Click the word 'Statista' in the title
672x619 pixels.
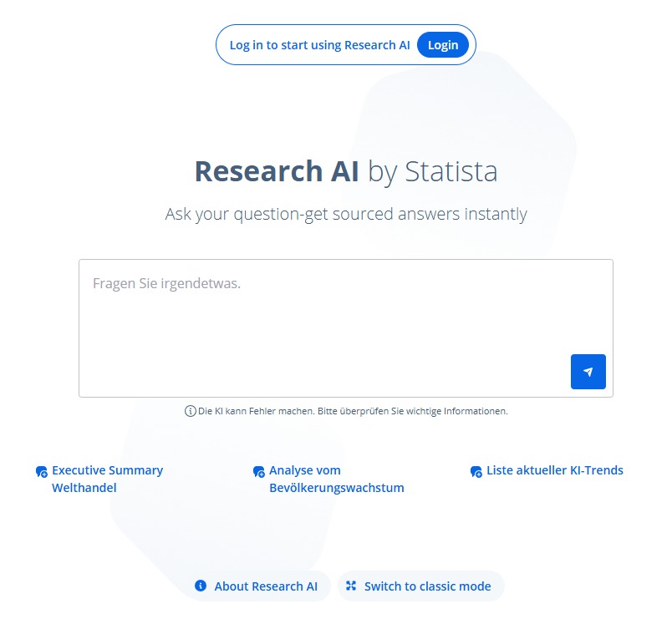(x=451, y=171)
